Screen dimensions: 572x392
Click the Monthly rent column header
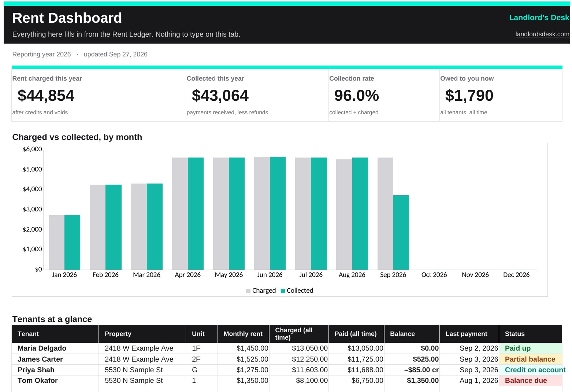pos(243,334)
